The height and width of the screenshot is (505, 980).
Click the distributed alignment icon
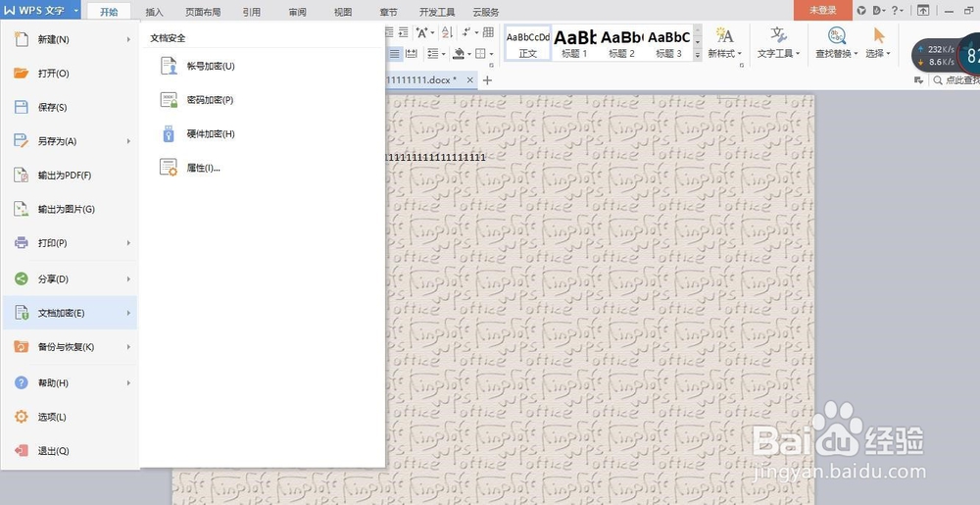pyautogui.click(x=412, y=54)
